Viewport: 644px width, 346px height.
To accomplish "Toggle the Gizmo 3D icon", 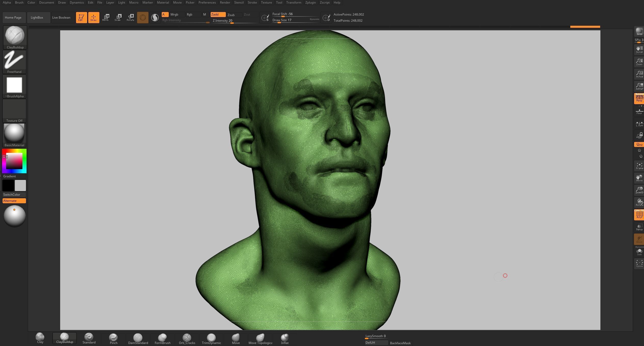I will pyautogui.click(x=143, y=18).
